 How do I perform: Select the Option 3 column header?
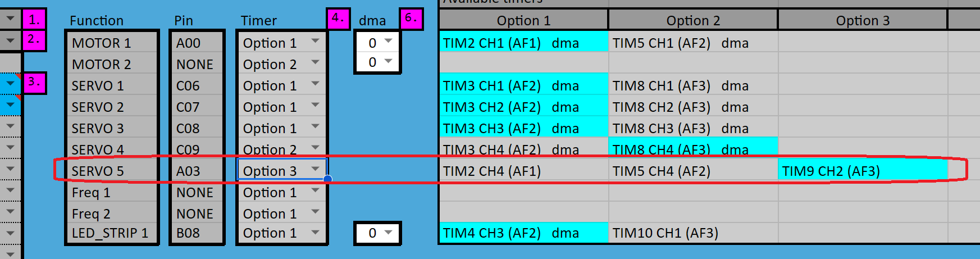[862, 21]
